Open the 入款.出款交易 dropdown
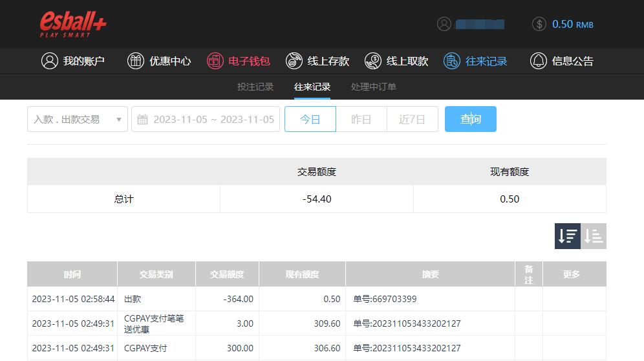 78,119
